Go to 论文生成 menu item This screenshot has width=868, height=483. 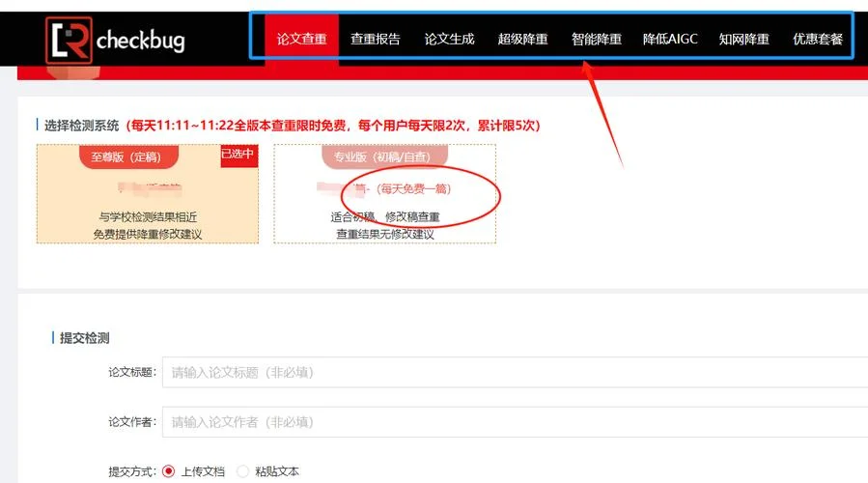point(449,39)
